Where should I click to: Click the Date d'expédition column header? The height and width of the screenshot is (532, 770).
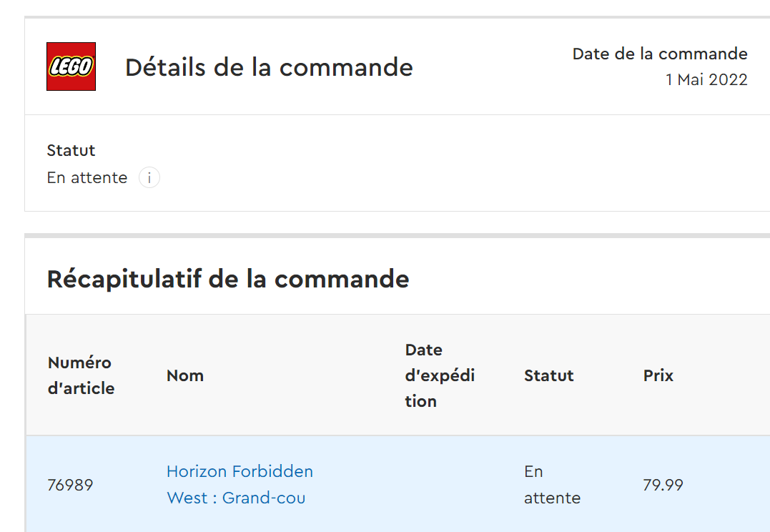(440, 375)
